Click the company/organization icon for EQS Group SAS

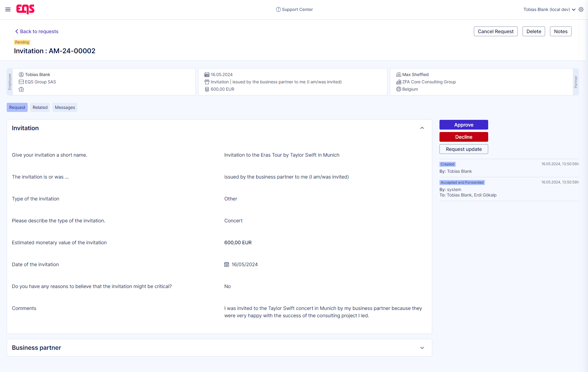(x=21, y=82)
